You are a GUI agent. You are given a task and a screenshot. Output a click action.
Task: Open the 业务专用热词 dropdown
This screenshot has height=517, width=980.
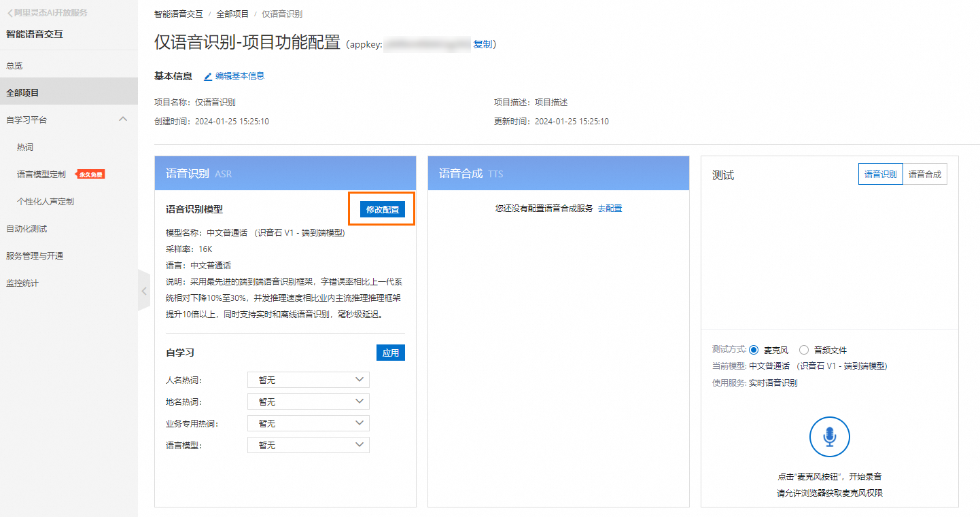tap(309, 423)
